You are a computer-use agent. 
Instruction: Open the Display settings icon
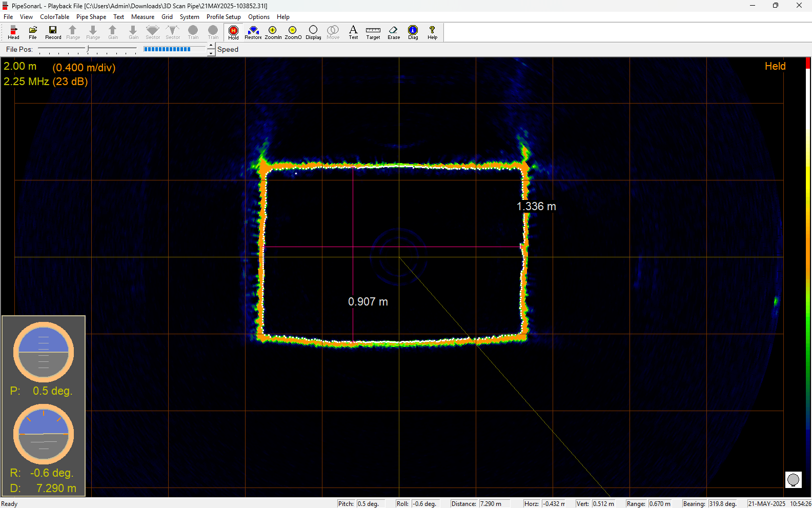click(x=313, y=32)
